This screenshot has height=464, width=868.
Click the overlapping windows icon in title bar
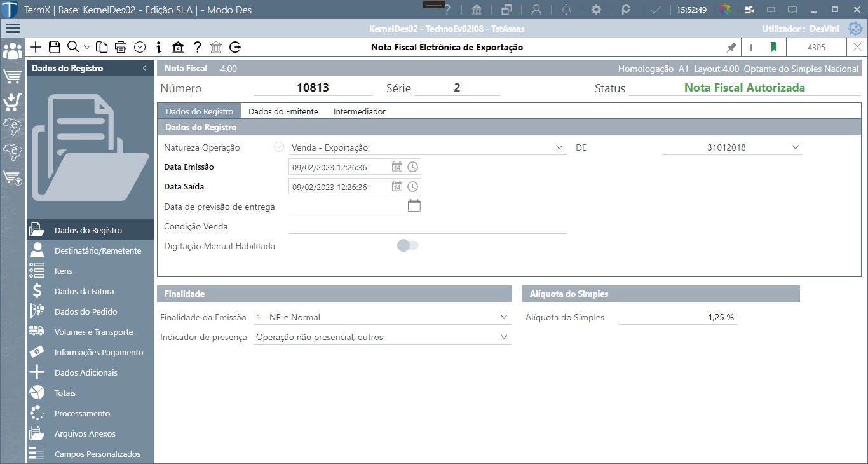506,10
